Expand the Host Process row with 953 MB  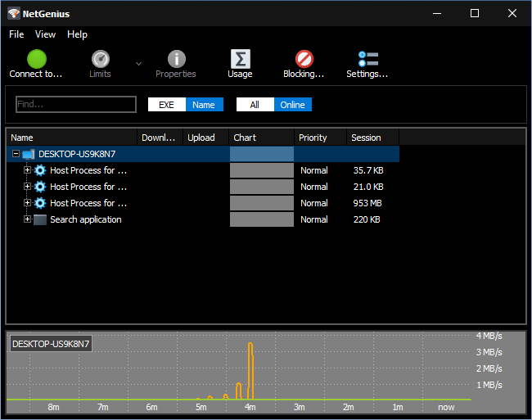(27, 202)
